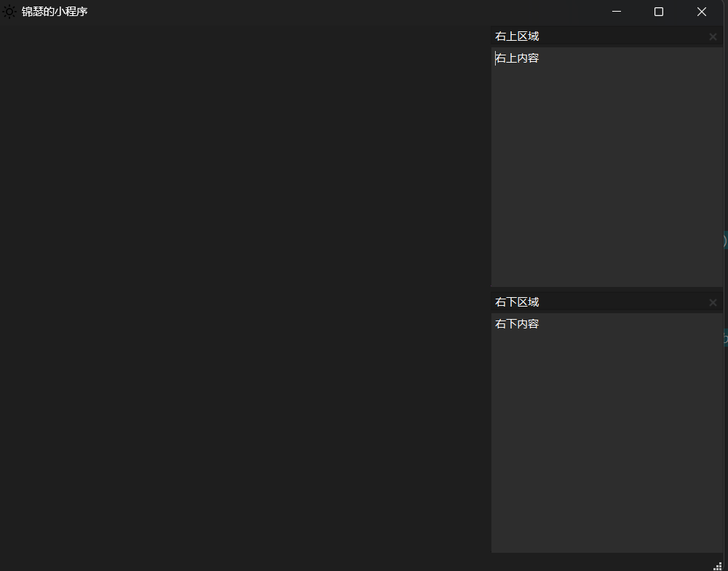
Task: Click the splitter left of the right panels
Action: (x=489, y=291)
